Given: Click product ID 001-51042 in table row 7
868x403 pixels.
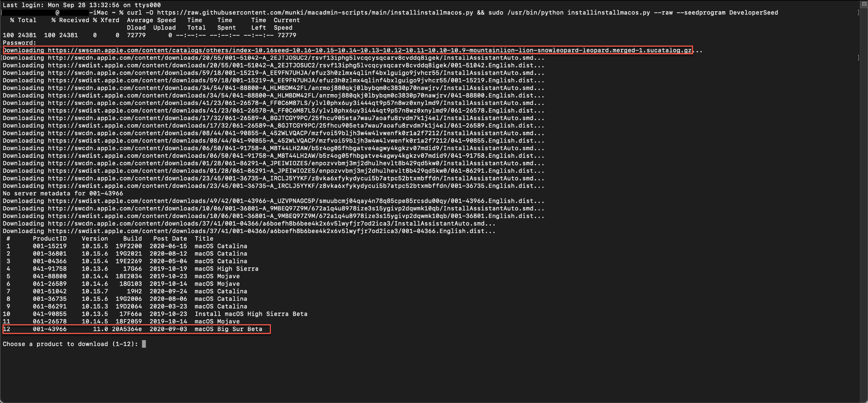Looking at the screenshot, I should click(x=50, y=292).
